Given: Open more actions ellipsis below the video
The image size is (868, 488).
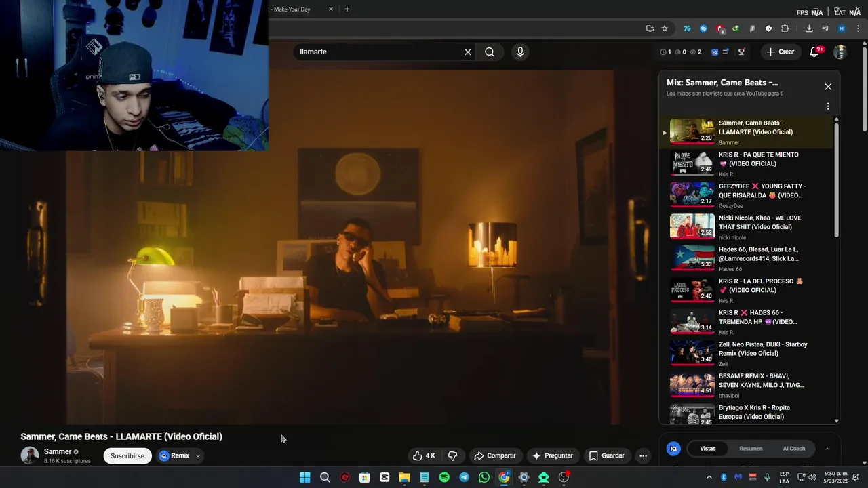Looking at the screenshot, I should (643, 455).
